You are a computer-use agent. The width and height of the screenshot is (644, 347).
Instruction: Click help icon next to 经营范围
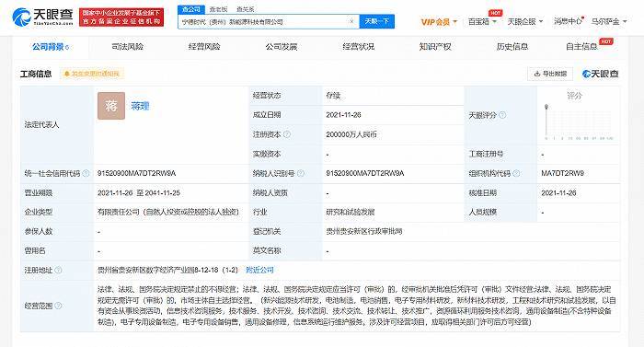58,306
